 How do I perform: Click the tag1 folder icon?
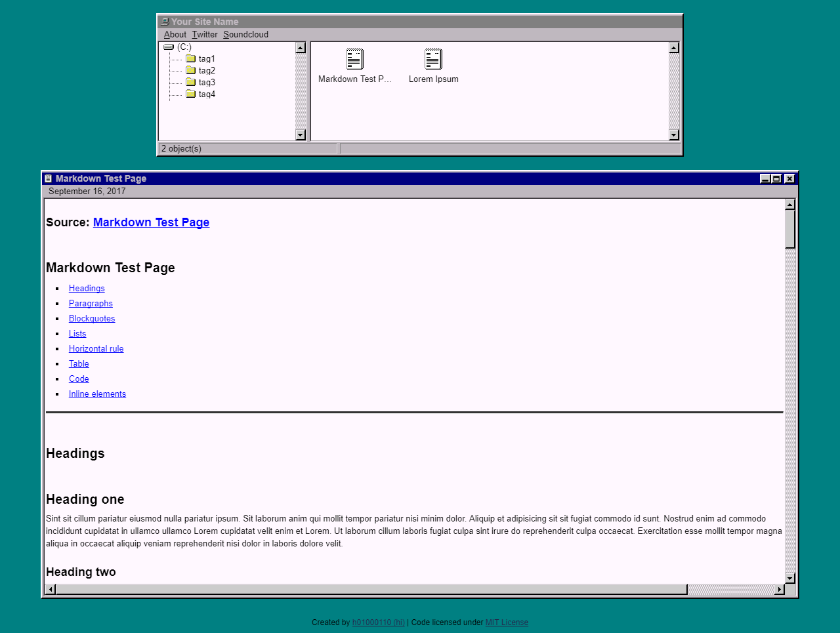[x=190, y=58]
